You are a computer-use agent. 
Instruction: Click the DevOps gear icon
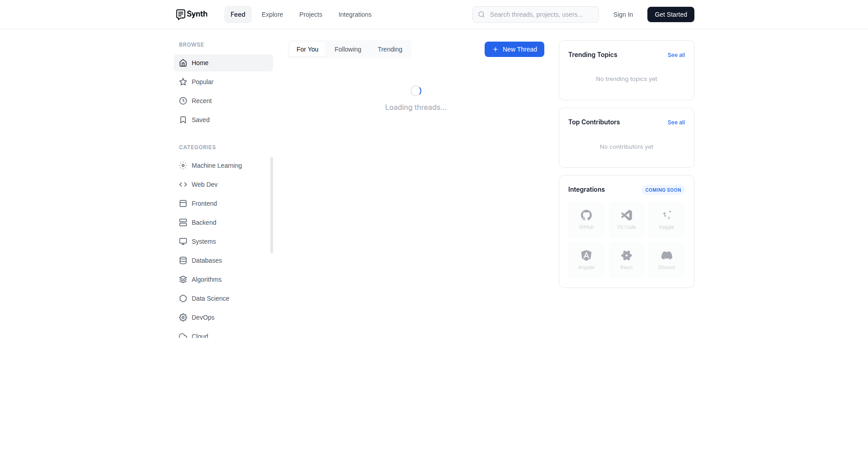click(x=183, y=317)
